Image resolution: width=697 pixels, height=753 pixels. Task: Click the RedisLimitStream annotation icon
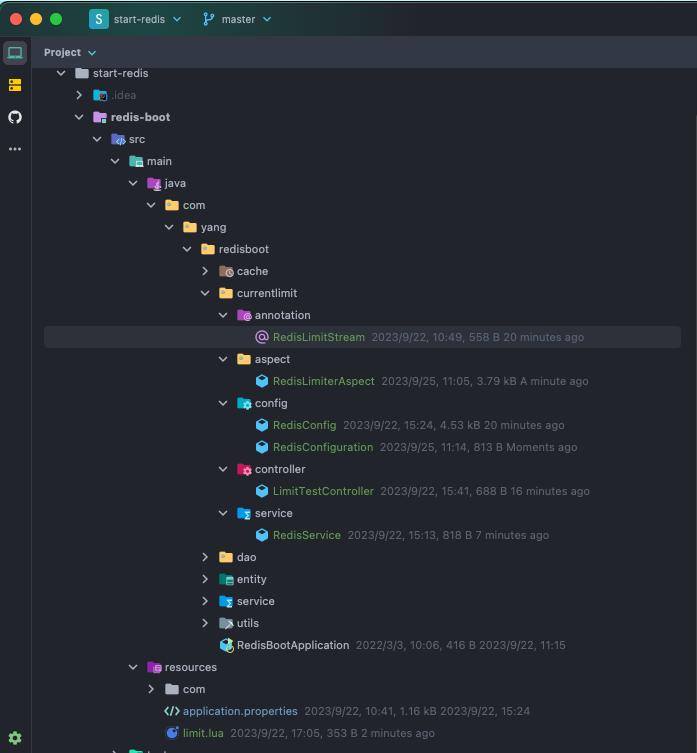[262, 337]
